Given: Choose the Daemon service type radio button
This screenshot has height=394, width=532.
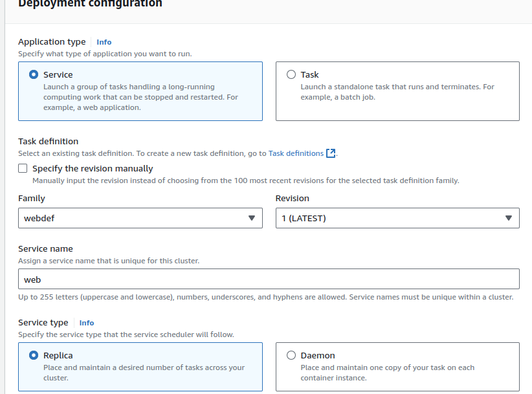Looking at the screenshot, I should coord(291,355).
